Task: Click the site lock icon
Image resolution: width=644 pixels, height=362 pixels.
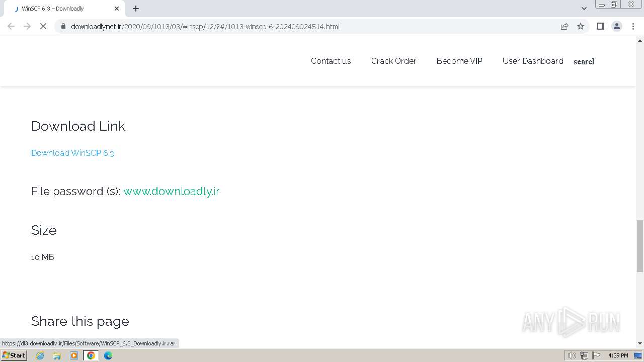Action: click(63, 26)
